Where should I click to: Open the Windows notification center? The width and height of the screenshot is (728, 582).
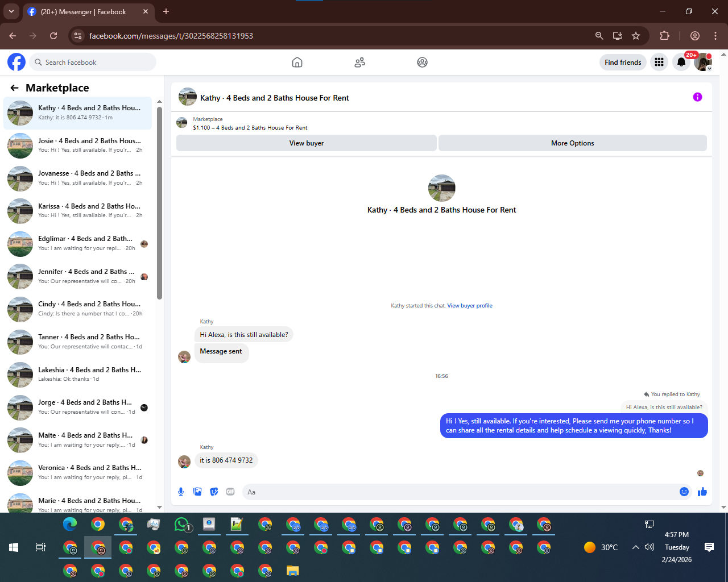(709, 547)
